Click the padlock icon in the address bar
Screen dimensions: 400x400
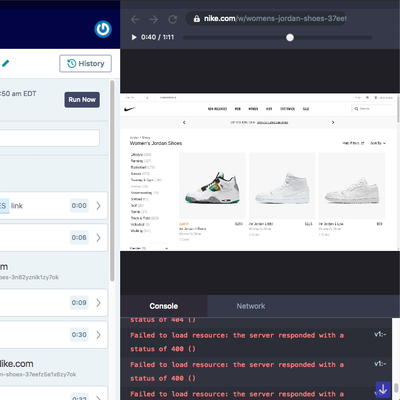[197, 19]
